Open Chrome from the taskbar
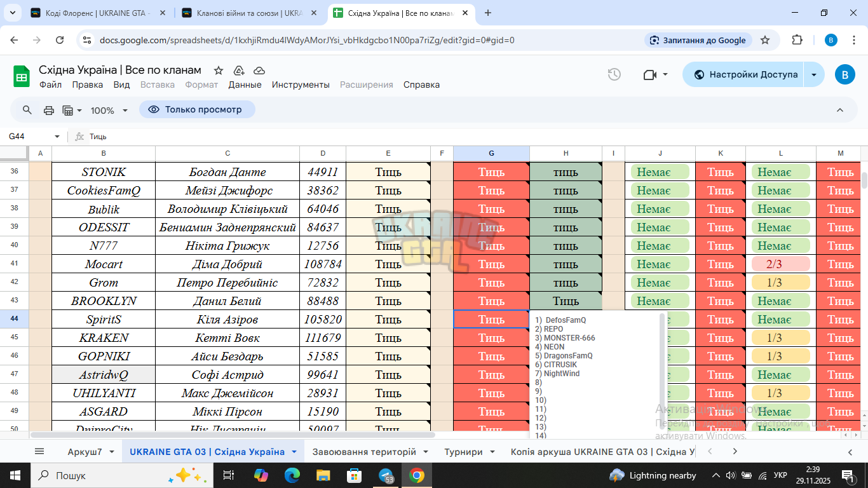This screenshot has height=488, width=868. (x=417, y=475)
